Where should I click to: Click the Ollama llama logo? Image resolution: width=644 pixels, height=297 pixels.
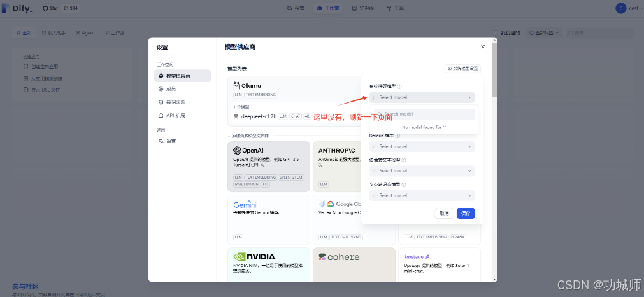point(236,85)
